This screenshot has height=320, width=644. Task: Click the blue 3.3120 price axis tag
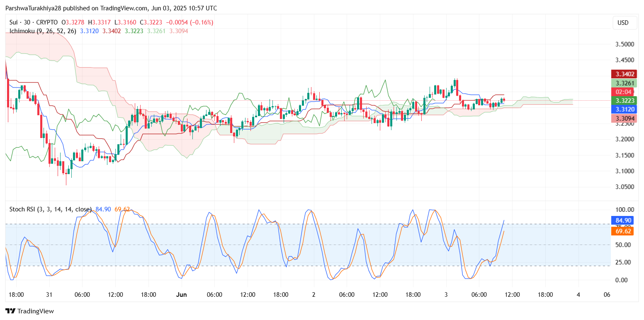tap(623, 109)
